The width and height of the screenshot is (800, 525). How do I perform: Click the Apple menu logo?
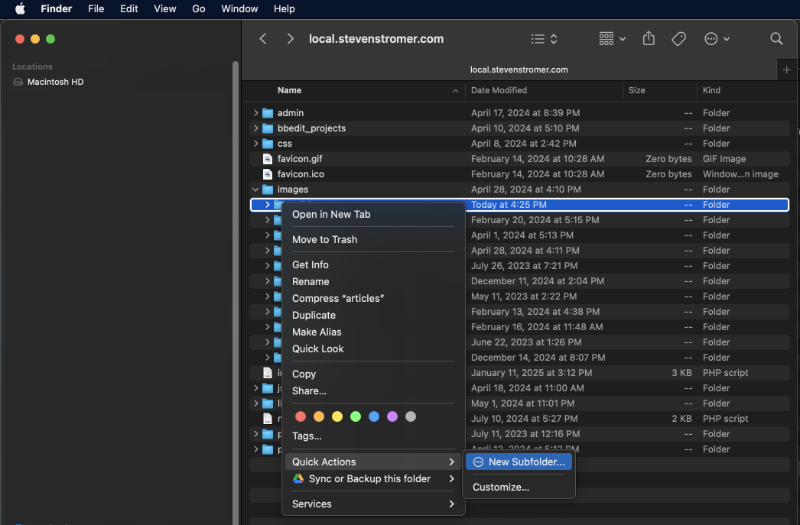click(19, 9)
